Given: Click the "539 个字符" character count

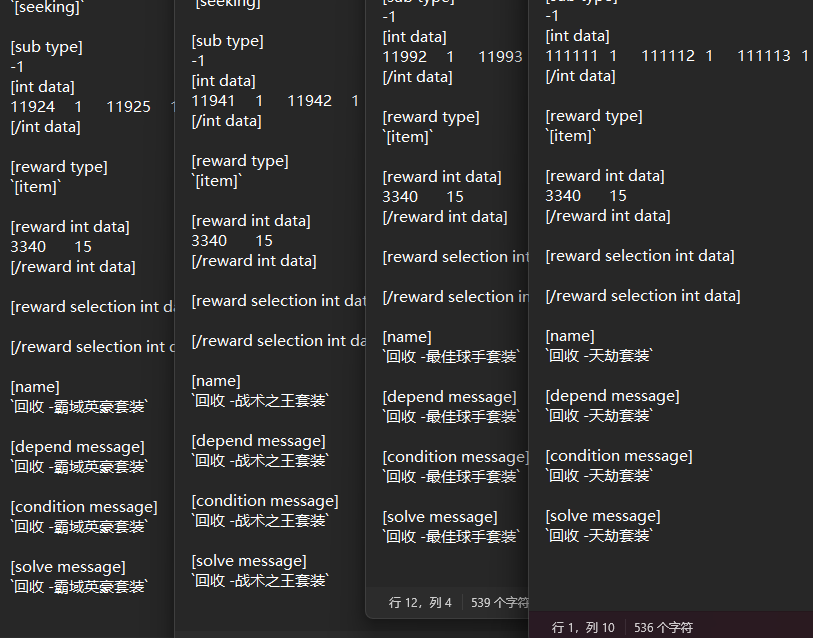Looking at the screenshot, I should coord(499,603).
